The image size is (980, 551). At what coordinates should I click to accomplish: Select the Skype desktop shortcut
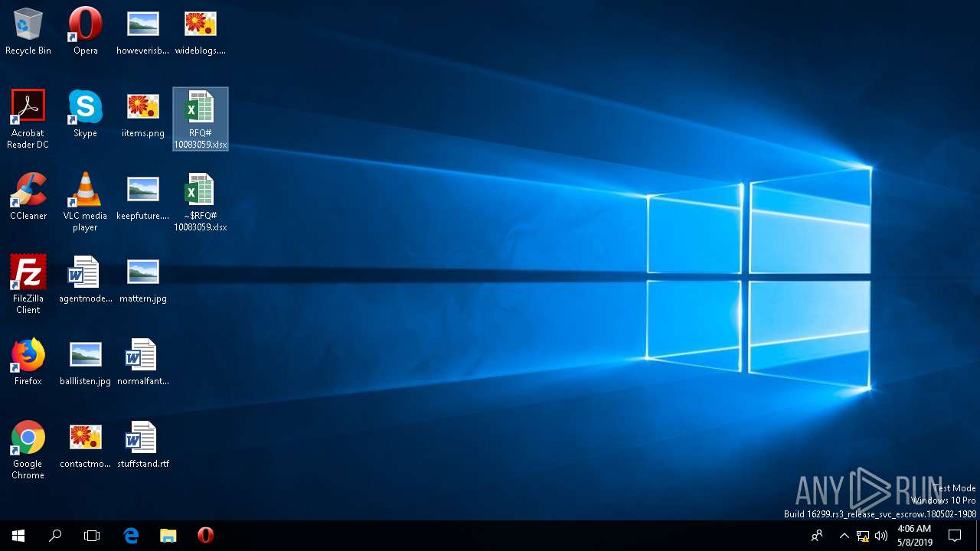click(85, 114)
